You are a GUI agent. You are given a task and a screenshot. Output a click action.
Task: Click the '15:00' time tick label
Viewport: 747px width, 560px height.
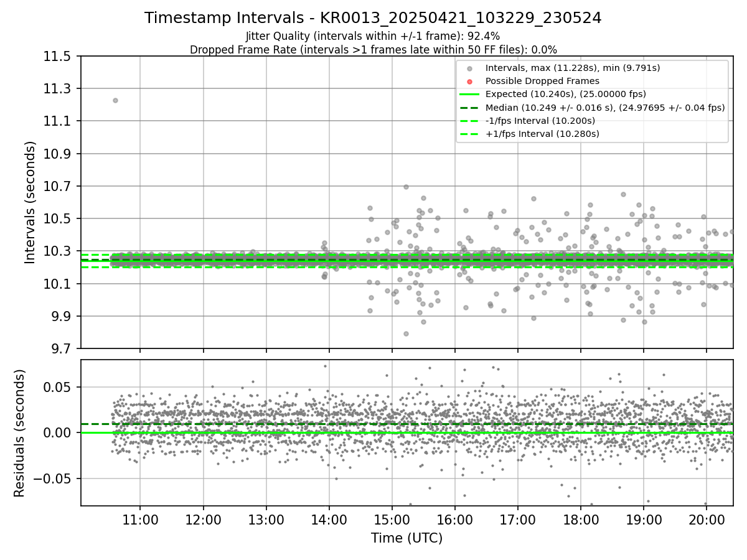(x=392, y=520)
